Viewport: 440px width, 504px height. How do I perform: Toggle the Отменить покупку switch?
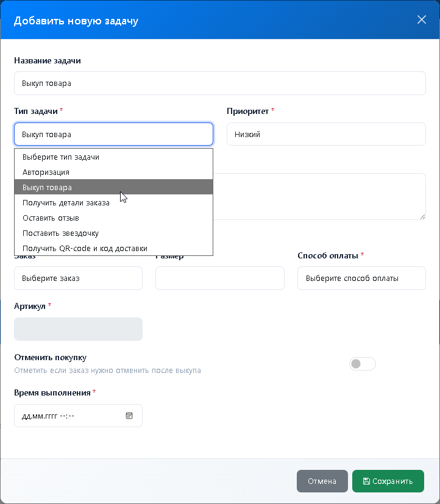(362, 364)
